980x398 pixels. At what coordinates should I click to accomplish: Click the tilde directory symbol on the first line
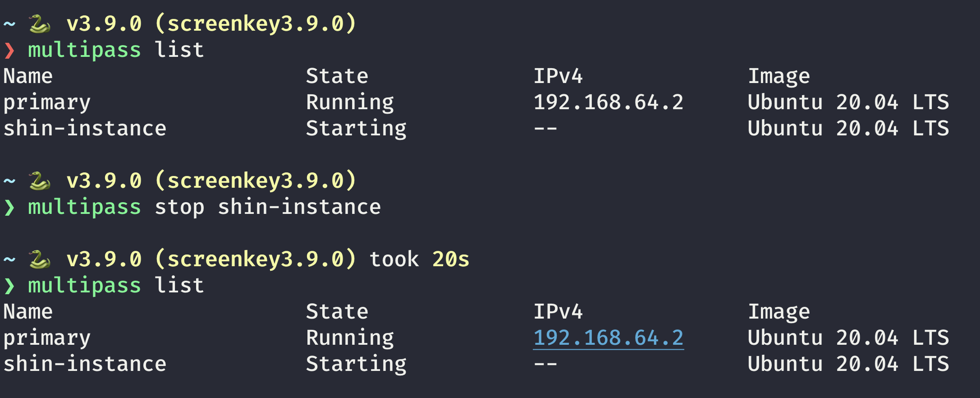pos(9,24)
